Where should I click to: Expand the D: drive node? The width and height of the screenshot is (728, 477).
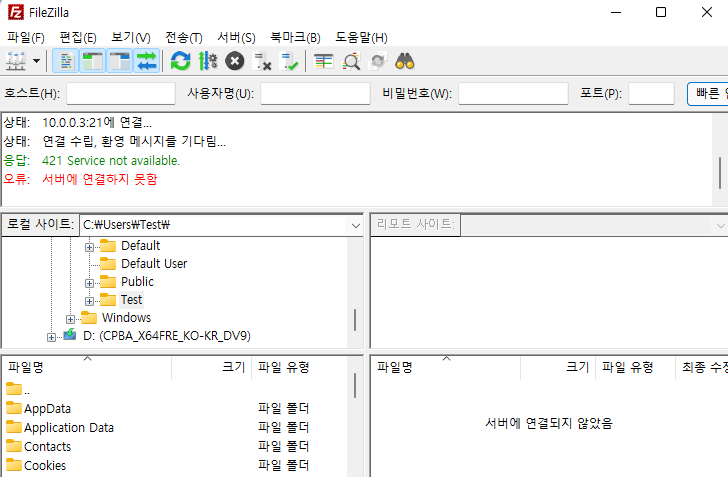(x=51, y=338)
